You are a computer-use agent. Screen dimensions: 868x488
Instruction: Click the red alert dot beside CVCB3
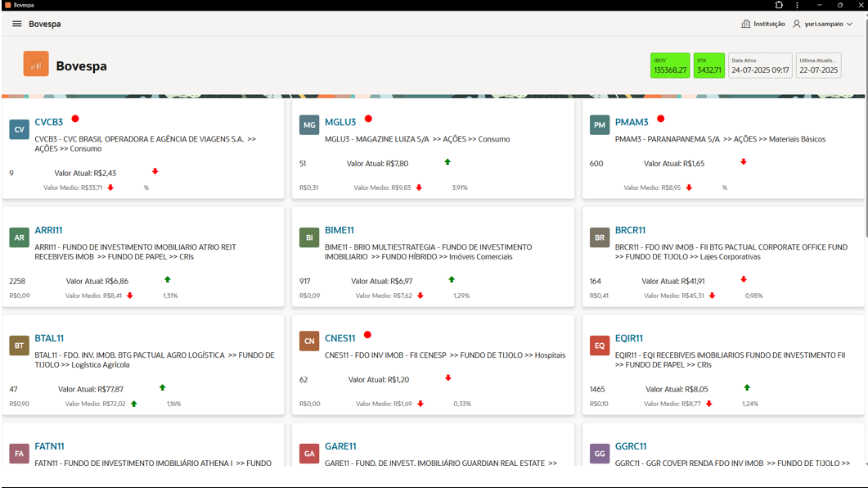(x=75, y=119)
